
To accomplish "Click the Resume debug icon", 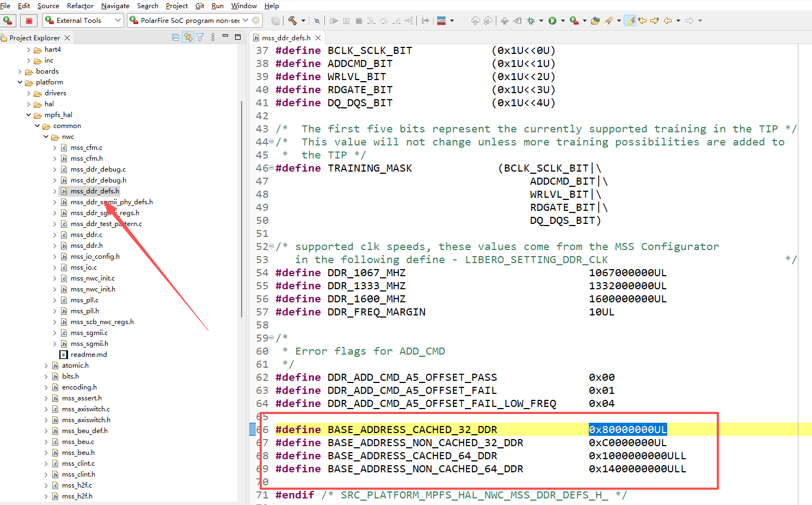I will tap(334, 21).
